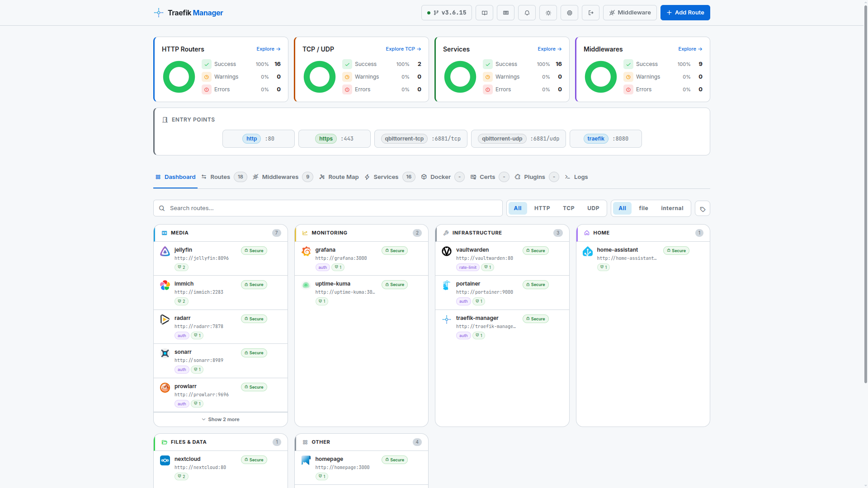868x488 pixels.
Task: Click the keyboard shortcuts icon button
Action: coord(505,13)
